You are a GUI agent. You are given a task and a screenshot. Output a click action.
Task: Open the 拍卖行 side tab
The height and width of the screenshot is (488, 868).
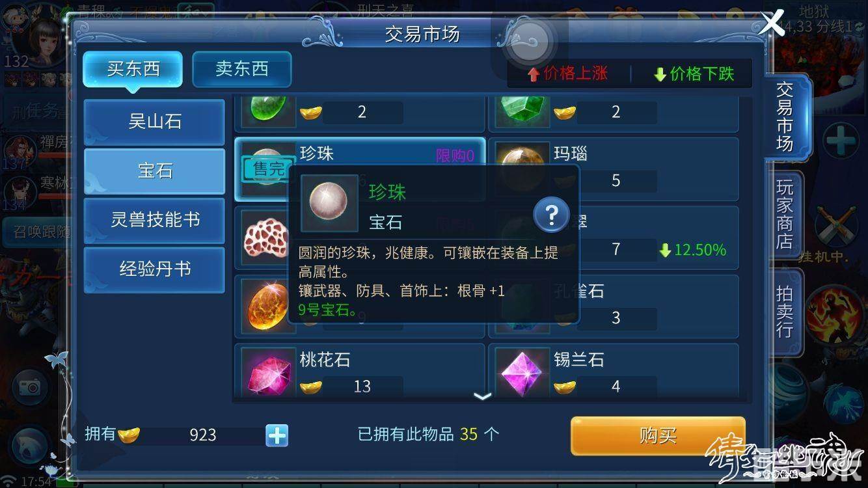tap(785, 312)
